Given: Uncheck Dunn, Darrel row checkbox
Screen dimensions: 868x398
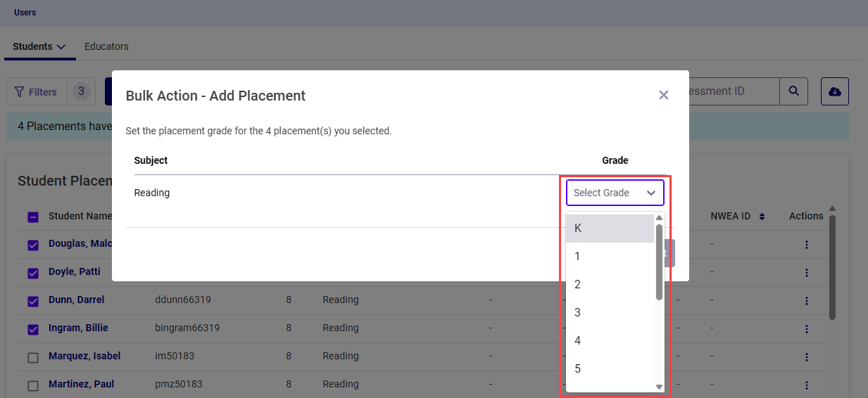Looking at the screenshot, I should tap(33, 302).
